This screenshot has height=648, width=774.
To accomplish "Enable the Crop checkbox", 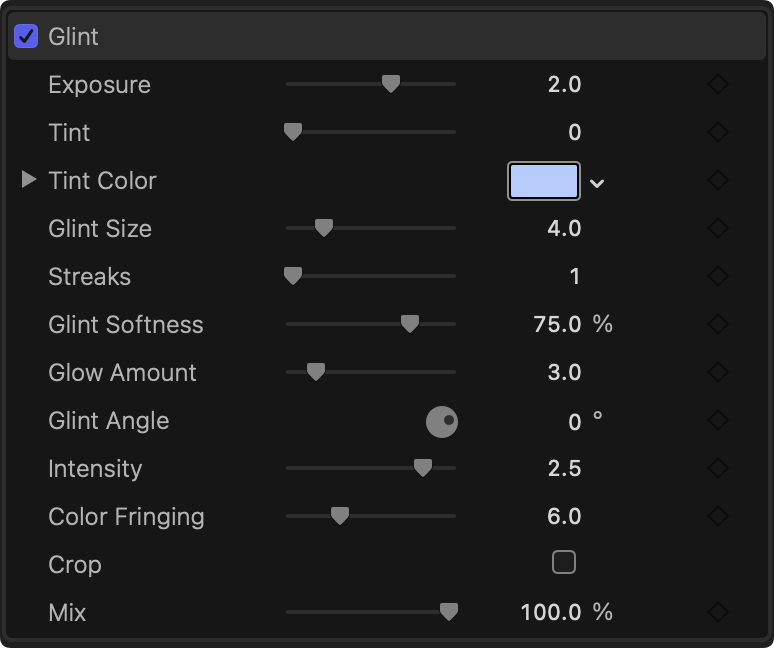I will (564, 564).
